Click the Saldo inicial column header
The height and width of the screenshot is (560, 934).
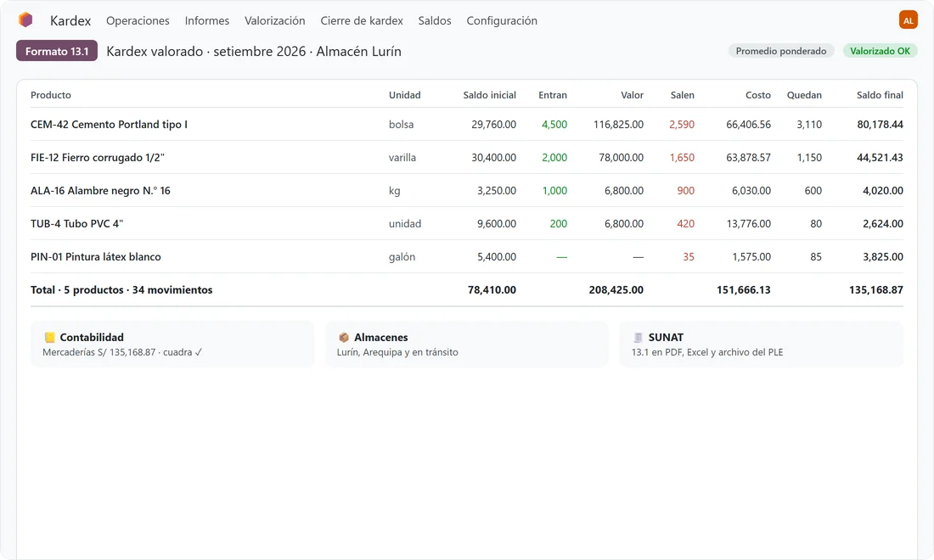pyautogui.click(x=490, y=95)
